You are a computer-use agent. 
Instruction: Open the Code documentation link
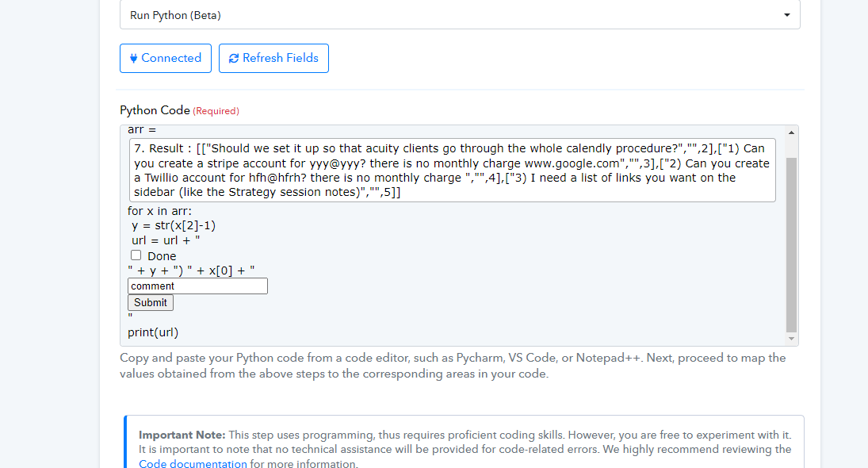pyautogui.click(x=193, y=463)
